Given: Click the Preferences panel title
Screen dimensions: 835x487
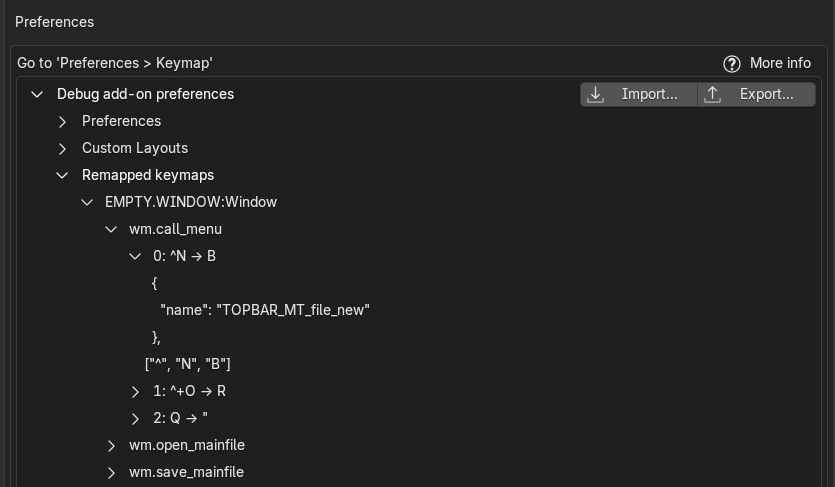Looking at the screenshot, I should coord(54,22).
